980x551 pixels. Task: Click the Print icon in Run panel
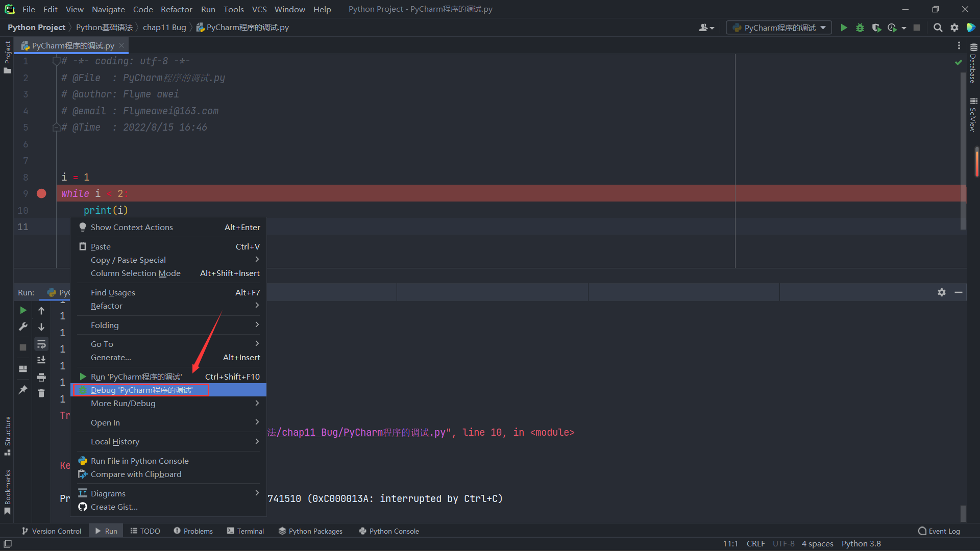pyautogui.click(x=41, y=377)
